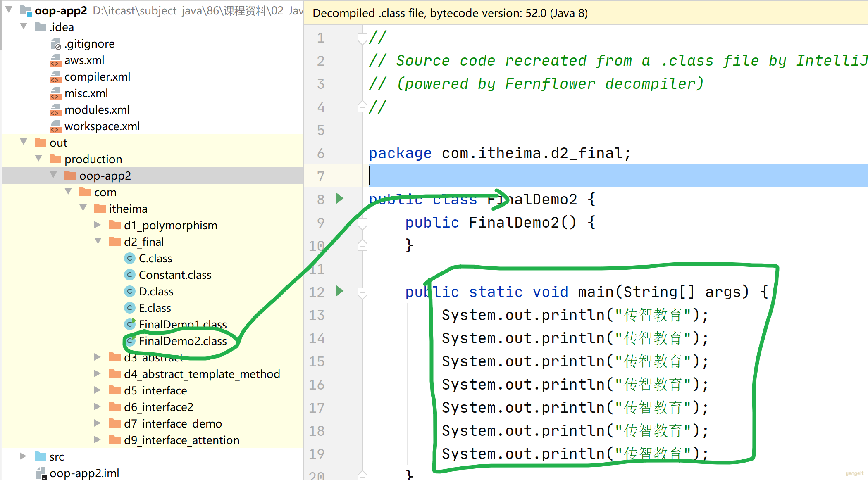Click the .gitignore file icon
The width and height of the screenshot is (868, 480).
55,43
